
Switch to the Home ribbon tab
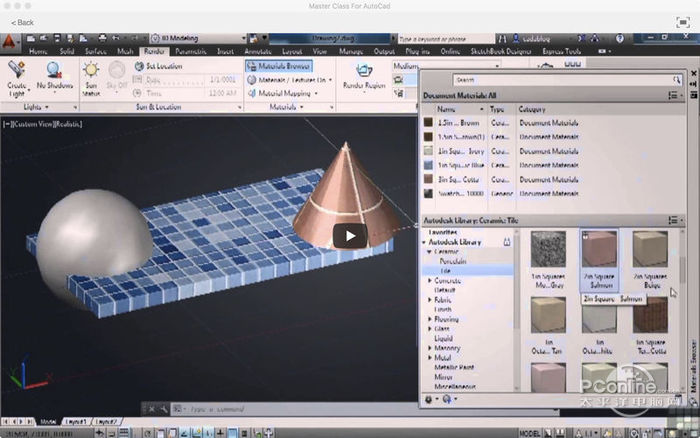tap(38, 50)
